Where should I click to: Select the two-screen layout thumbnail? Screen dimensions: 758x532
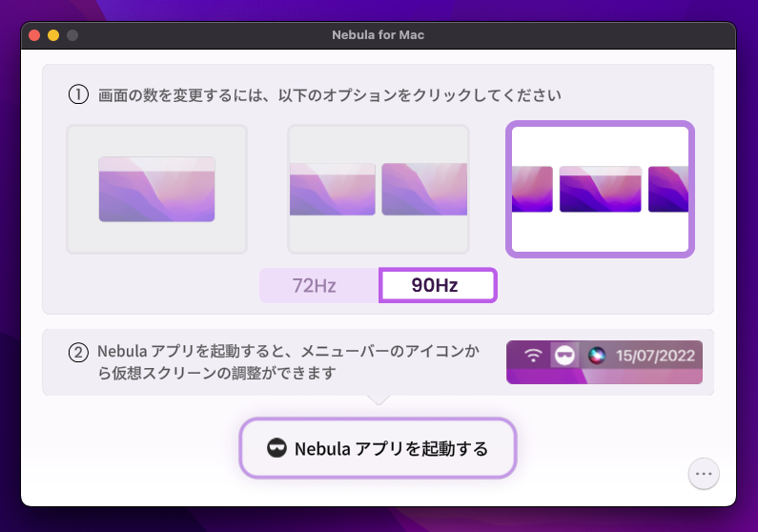coord(378,189)
